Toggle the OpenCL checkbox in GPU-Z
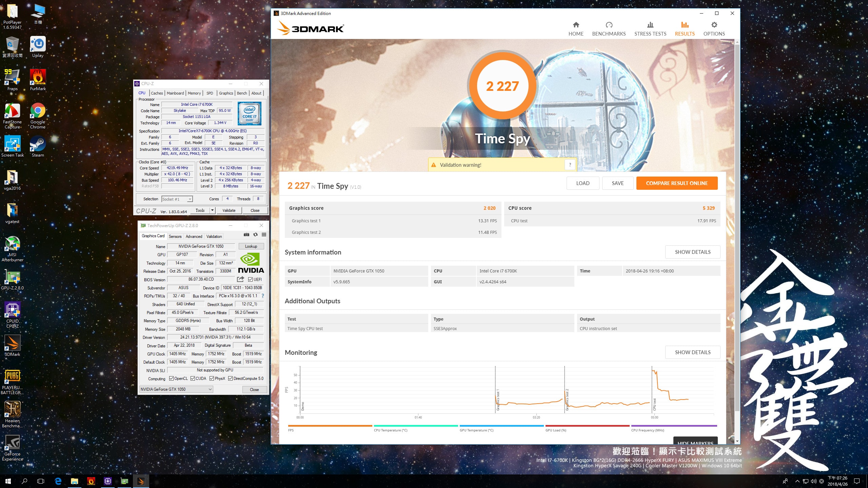This screenshot has height=488, width=868. (x=171, y=379)
